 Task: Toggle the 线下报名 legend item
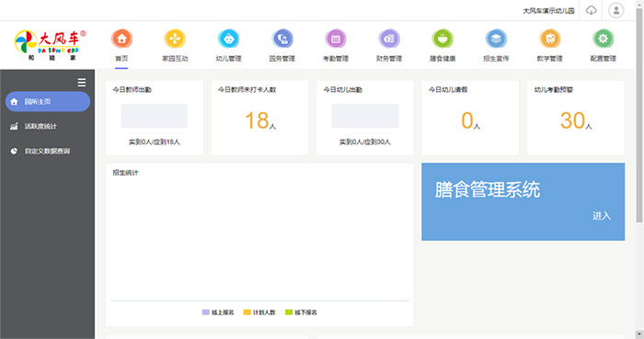click(301, 312)
